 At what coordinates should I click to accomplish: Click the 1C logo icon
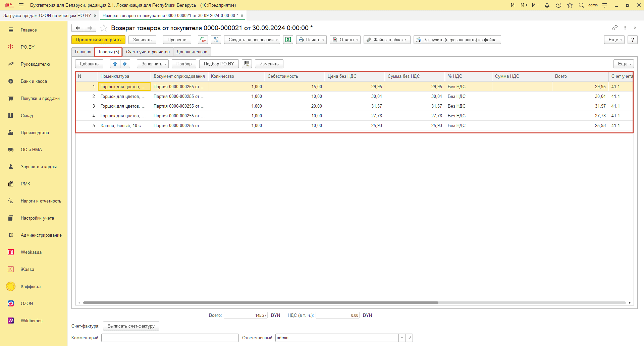[9, 5]
